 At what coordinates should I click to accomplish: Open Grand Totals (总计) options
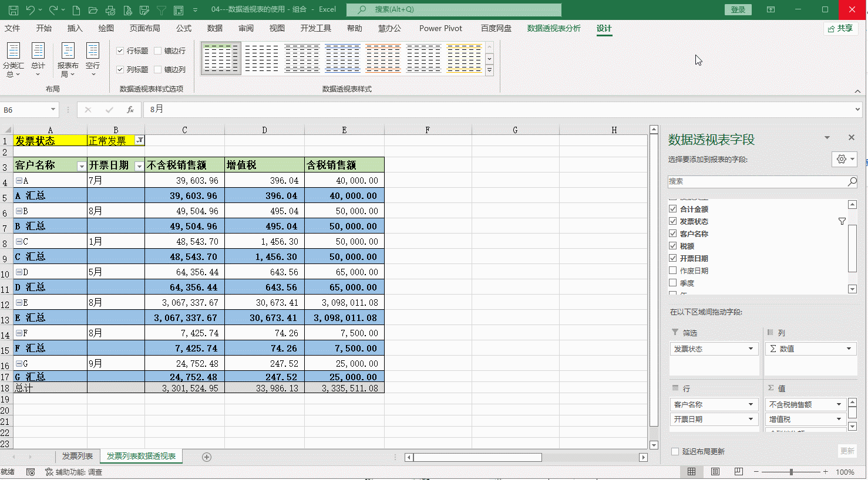[x=38, y=60]
